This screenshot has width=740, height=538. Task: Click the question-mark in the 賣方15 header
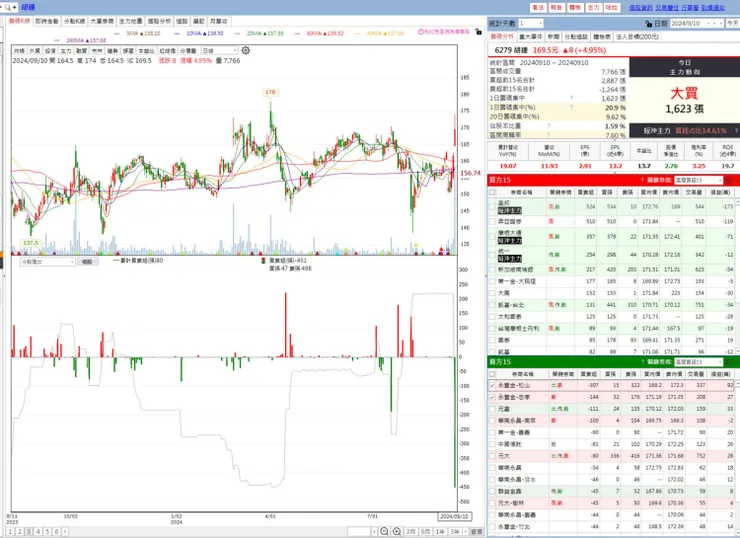tap(642, 362)
